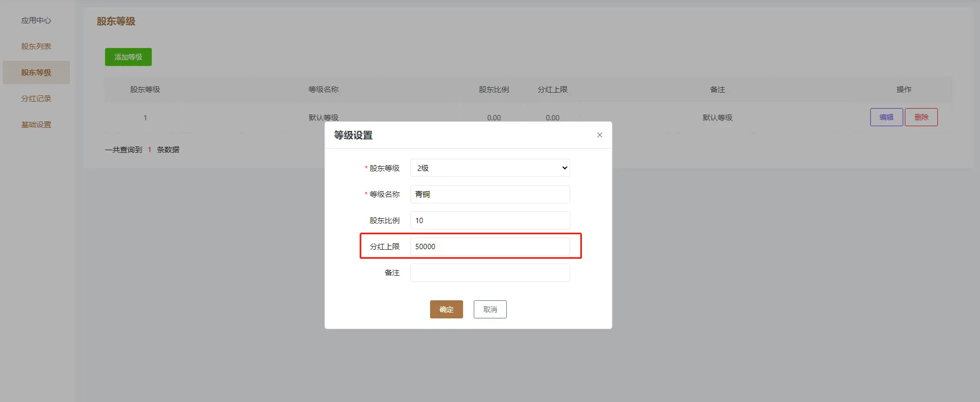
Task: Click the 股东等级 column header in table
Action: click(x=145, y=89)
